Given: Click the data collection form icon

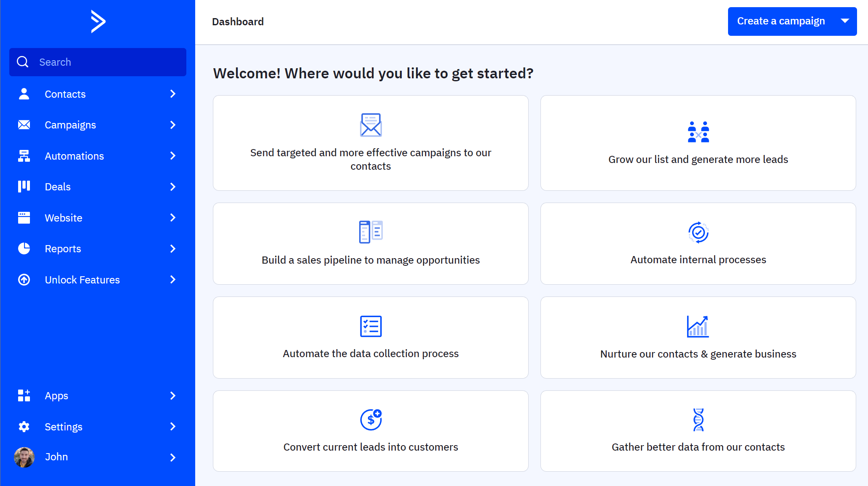Looking at the screenshot, I should pos(370,326).
